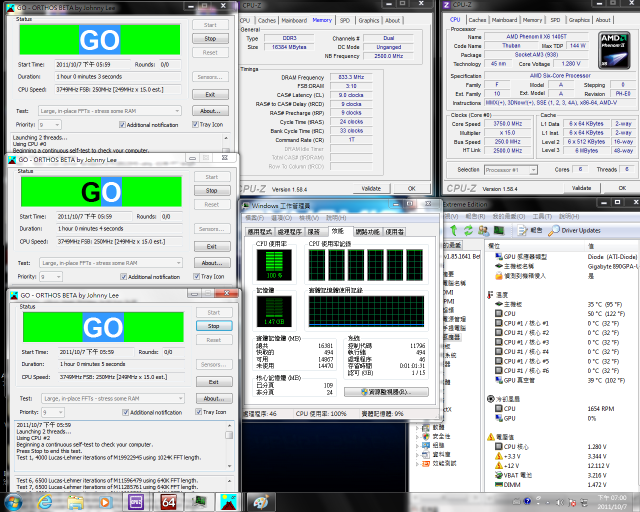
Task: Select the 冷卻風扇 fan icon heading
Action: (x=491, y=398)
